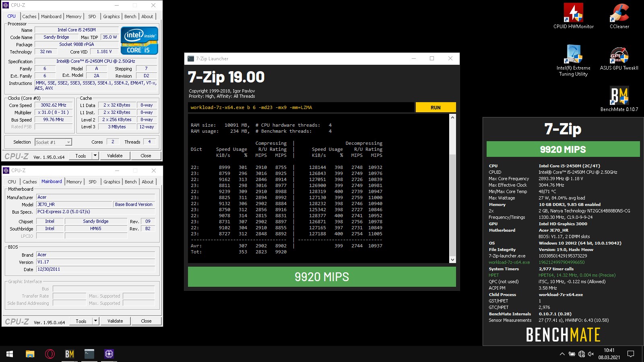The height and width of the screenshot is (362, 644).
Task: Open Memory tab in top CPU-Z window
Action: (74, 16)
